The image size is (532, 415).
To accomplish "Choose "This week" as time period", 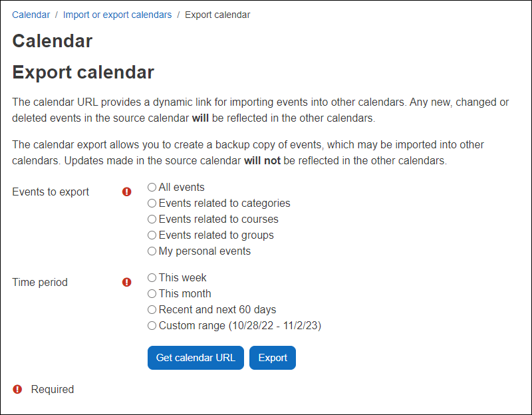I will (152, 277).
